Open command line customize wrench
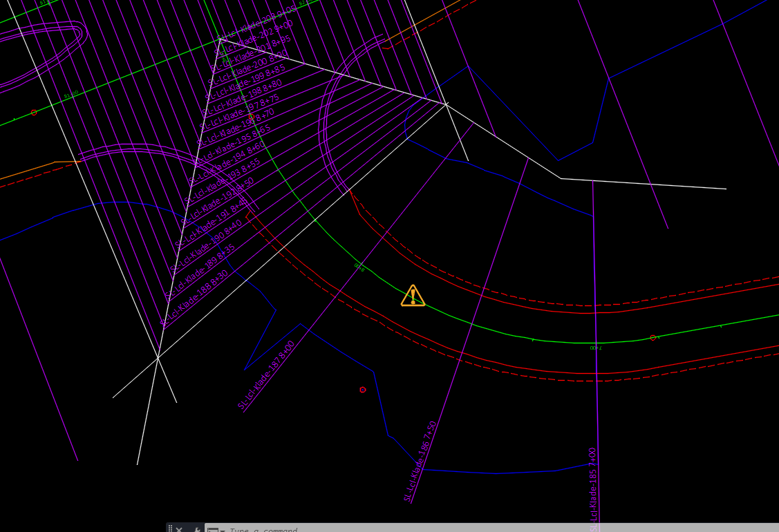This screenshot has height=532, width=779. [x=197, y=529]
